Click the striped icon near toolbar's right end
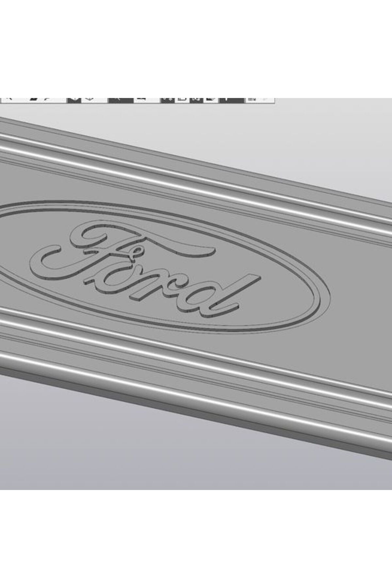Screen dimensions: 392x588 click(252, 99)
